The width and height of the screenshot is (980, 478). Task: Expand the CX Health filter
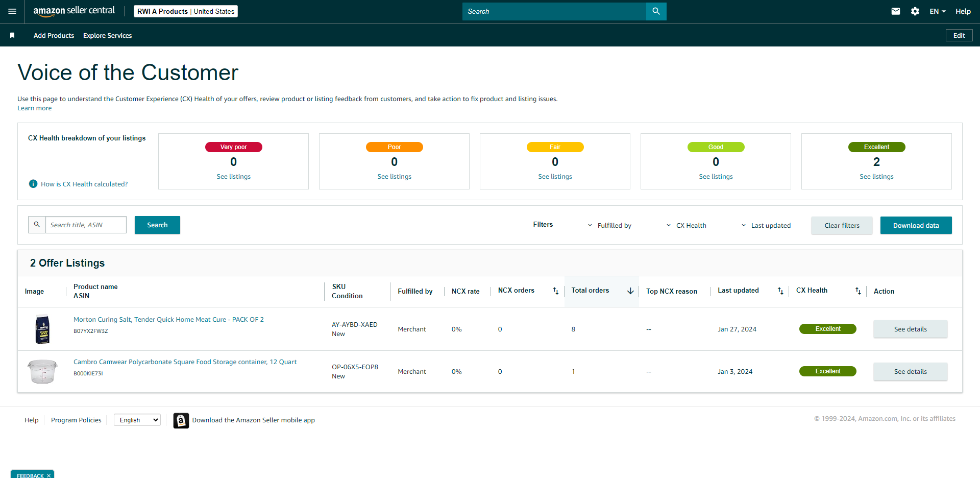pyautogui.click(x=687, y=225)
